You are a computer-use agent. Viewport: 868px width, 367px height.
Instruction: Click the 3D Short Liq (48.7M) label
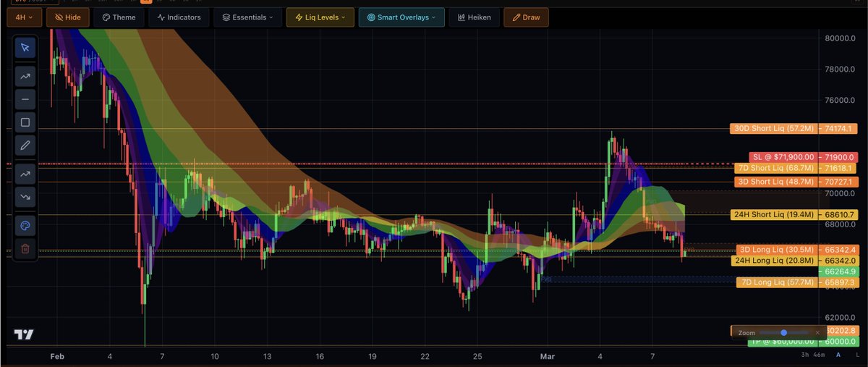776,182
